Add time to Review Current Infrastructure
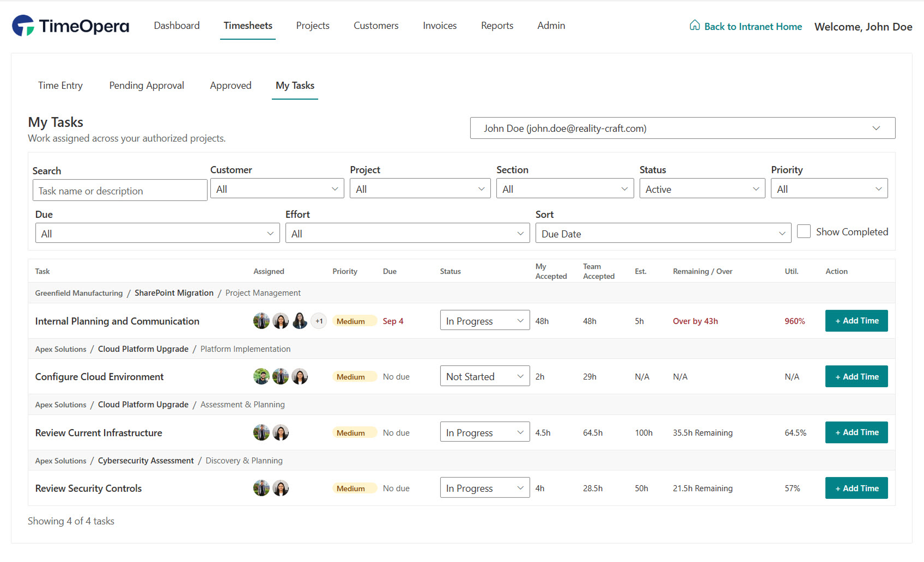Viewport: 924px width, 562px height. pyautogui.click(x=856, y=432)
